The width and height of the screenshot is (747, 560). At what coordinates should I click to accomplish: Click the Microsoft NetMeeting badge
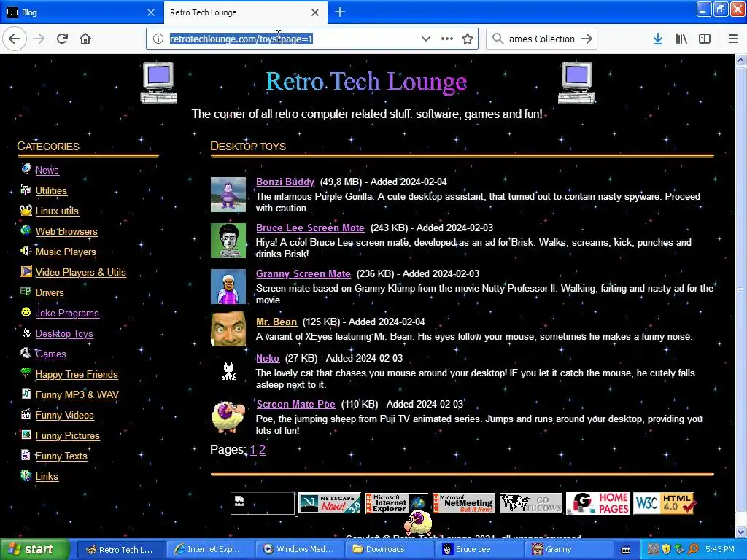point(463,503)
